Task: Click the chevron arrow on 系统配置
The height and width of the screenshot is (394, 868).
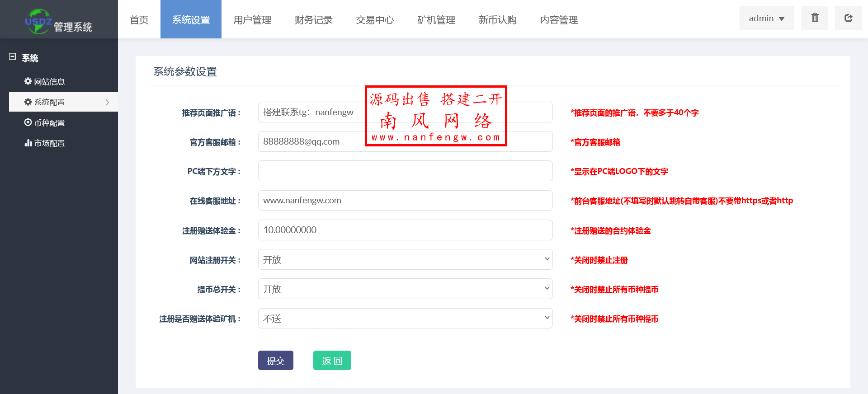Action: pos(108,102)
